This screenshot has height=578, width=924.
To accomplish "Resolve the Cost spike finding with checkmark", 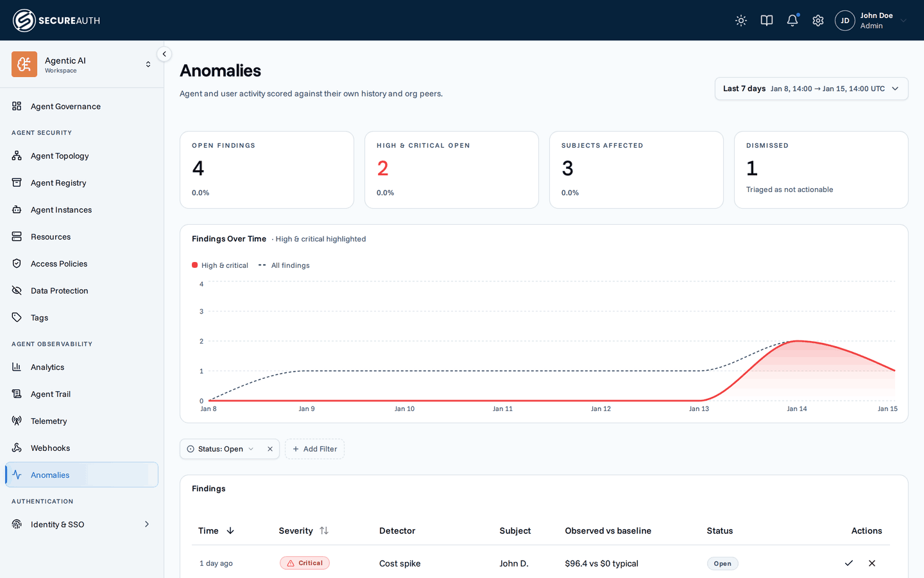I will click(x=849, y=563).
